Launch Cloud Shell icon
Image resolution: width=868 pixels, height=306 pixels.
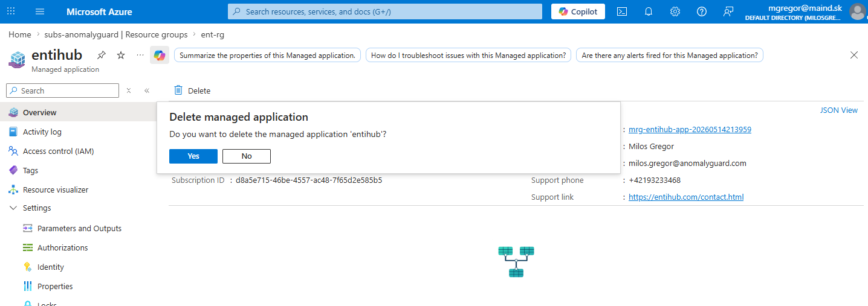point(621,11)
